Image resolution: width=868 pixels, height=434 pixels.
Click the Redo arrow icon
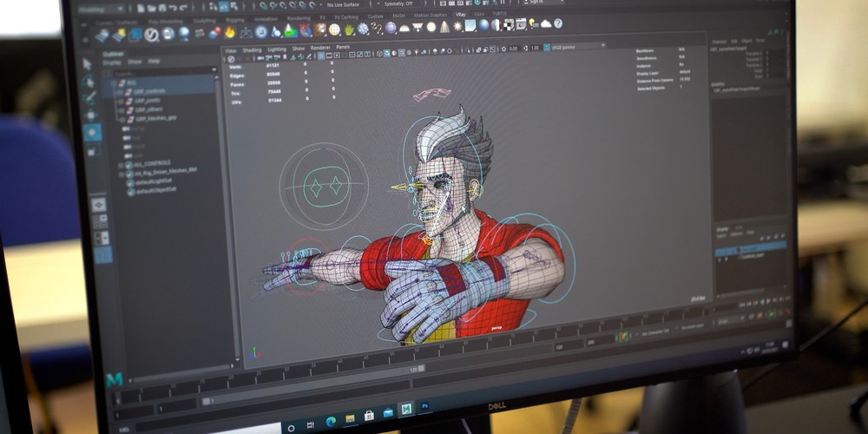point(182,7)
